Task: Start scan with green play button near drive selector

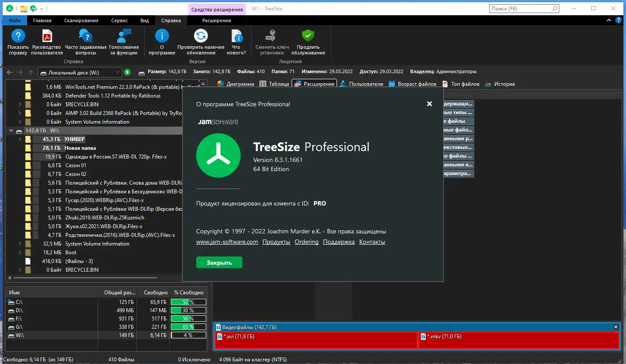Action: point(127,72)
